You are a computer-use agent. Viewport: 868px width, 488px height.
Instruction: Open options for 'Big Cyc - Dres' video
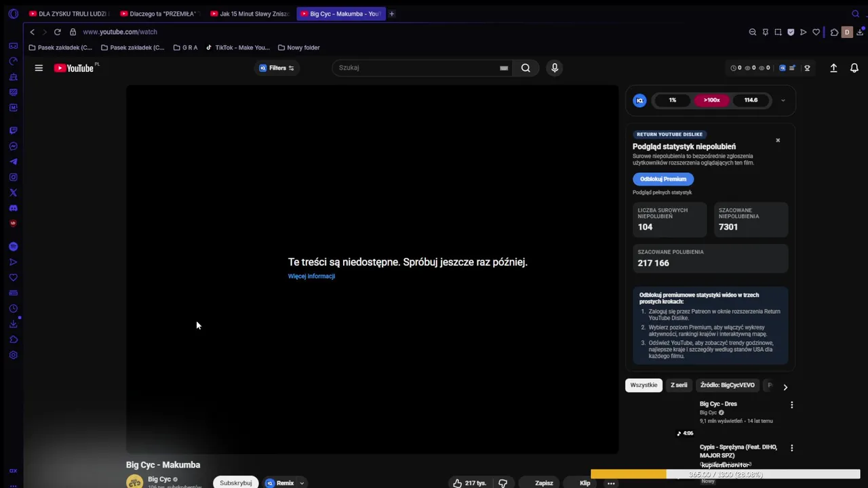click(791, 405)
